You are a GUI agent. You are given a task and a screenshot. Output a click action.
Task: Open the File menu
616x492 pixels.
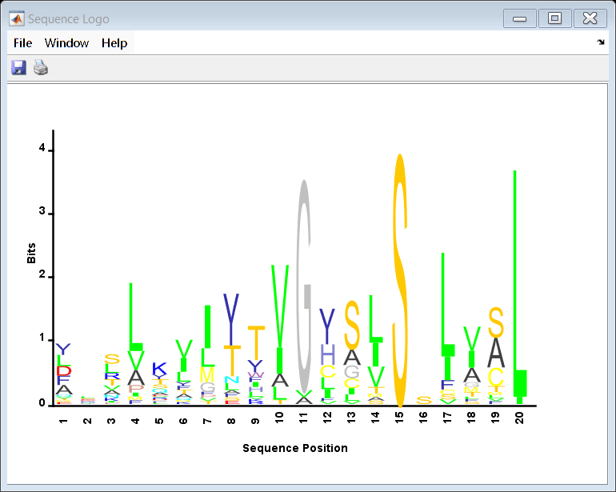tap(22, 43)
